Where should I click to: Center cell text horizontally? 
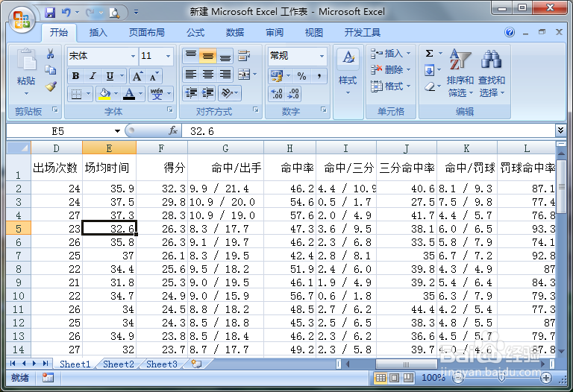click(x=208, y=75)
